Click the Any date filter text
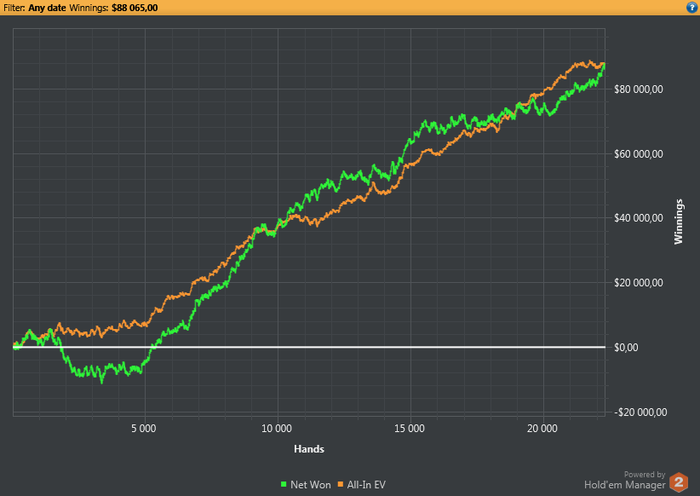 tap(47, 8)
